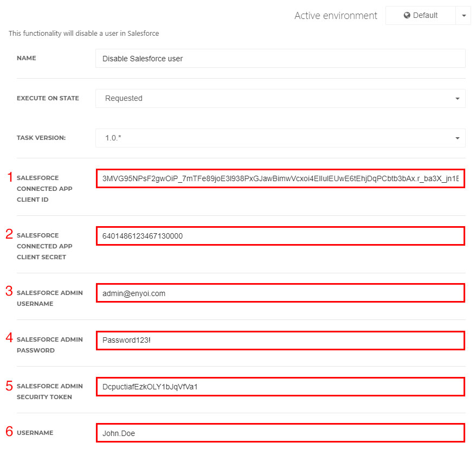
Task: Click the text 'This functionality will disable a user in Salesforce'
Action: pos(84,33)
